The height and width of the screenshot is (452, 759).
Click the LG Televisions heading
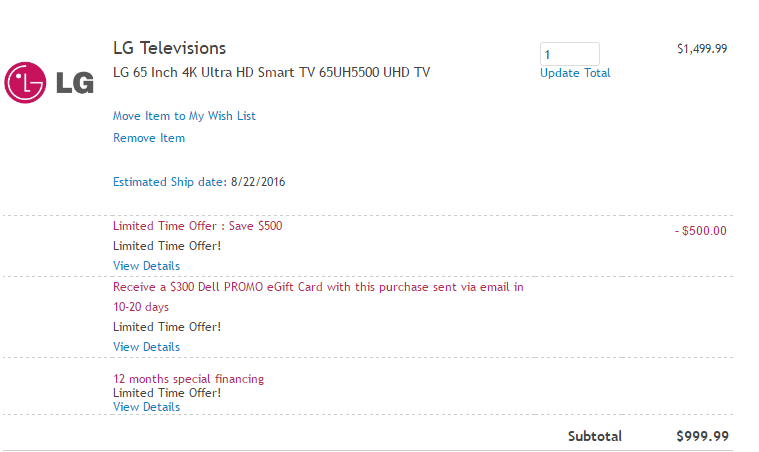point(169,48)
